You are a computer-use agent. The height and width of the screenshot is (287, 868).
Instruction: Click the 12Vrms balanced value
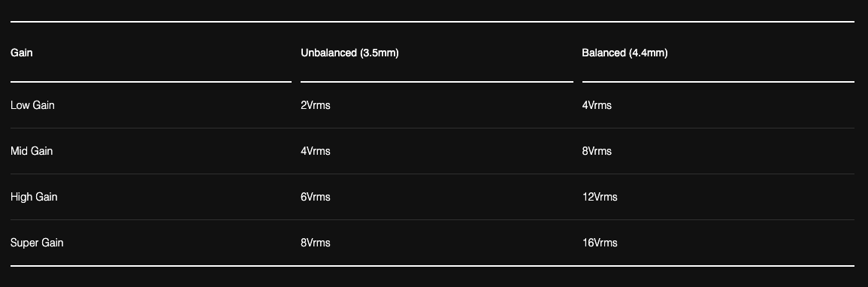tap(600, 197)
